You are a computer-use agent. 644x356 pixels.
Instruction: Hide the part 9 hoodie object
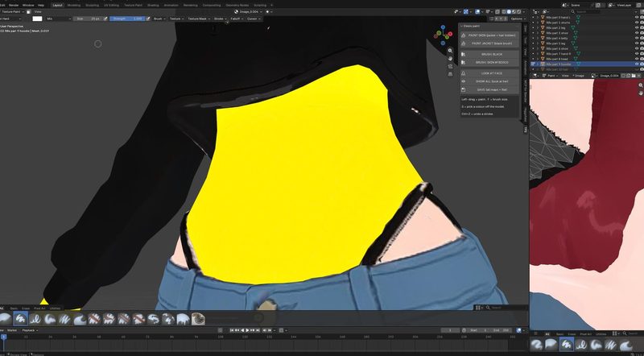637,64
